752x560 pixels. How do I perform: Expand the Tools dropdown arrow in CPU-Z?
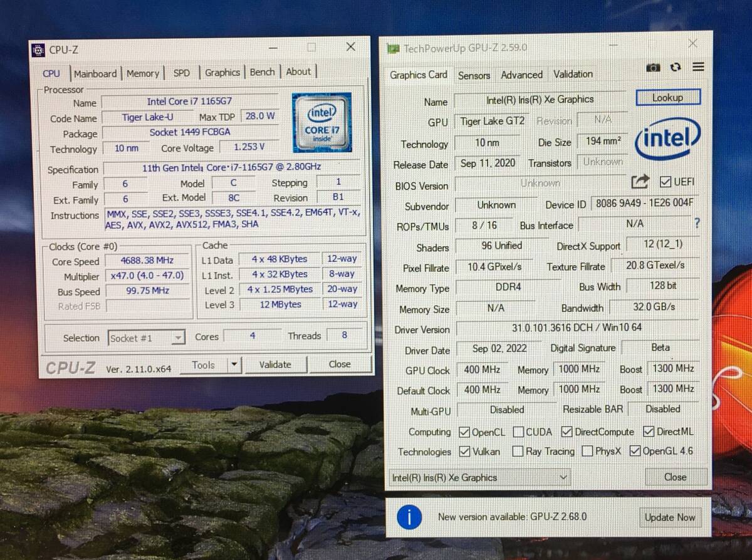(x=234, y=365)
